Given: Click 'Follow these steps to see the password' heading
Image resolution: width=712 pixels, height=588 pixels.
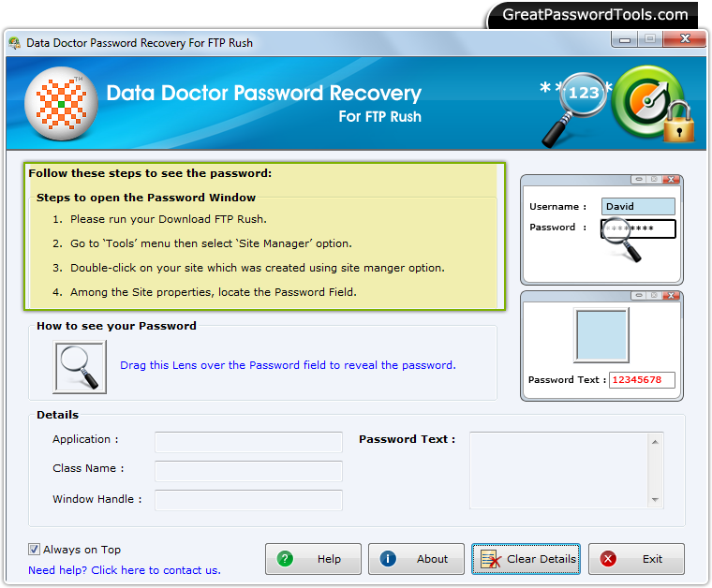Looking at the screenshot, I should click(x=150, y=173).
